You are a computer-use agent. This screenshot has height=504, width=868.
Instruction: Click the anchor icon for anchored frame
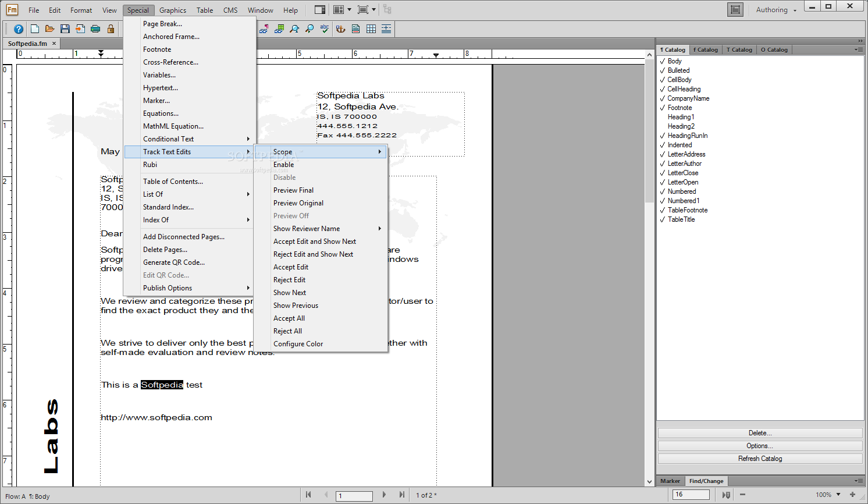pos(341,29)
